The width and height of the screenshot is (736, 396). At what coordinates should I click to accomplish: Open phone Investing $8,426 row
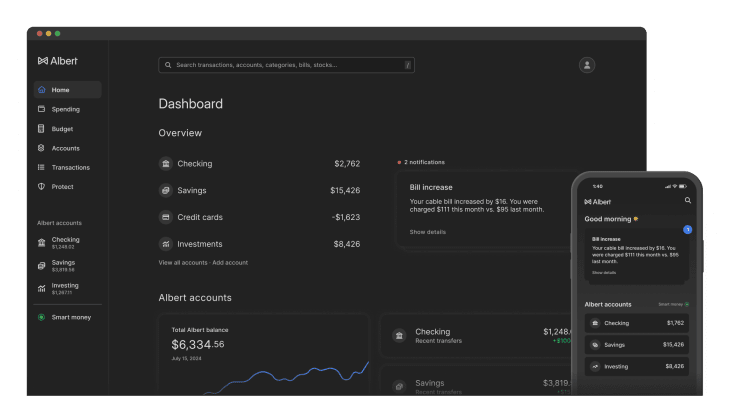[x=636, y=366]
